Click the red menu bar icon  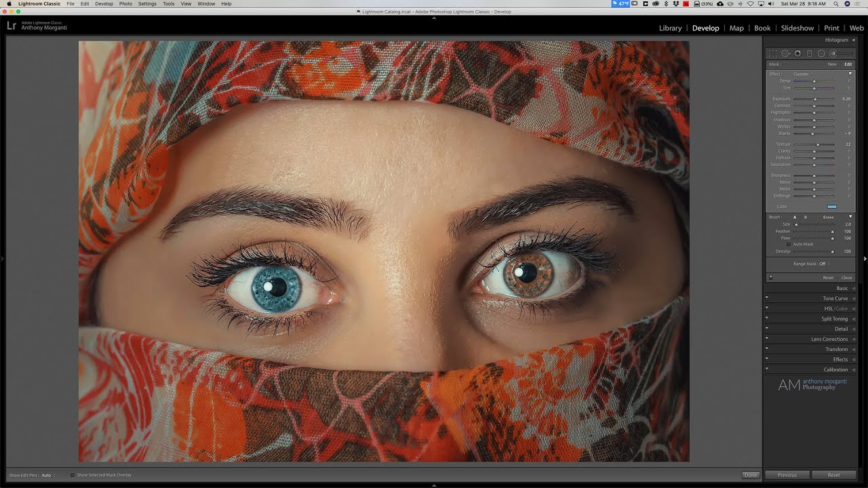[686, 3]
